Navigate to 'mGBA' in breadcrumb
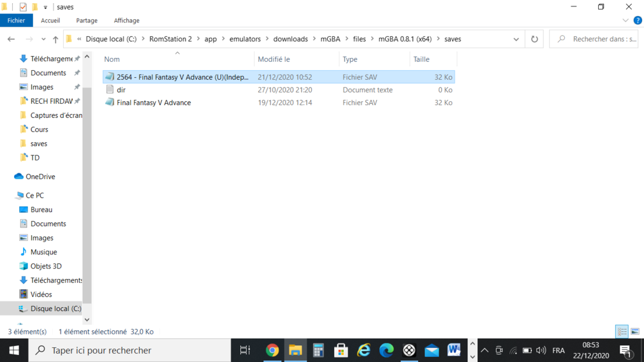This screenshot has height=362, width=644. click(330, 39)
